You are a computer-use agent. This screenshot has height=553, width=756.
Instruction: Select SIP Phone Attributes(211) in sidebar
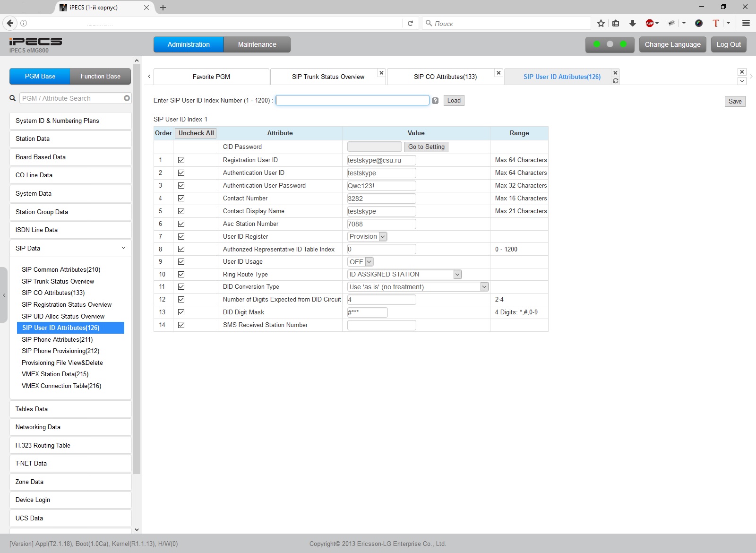pos(57,339)
